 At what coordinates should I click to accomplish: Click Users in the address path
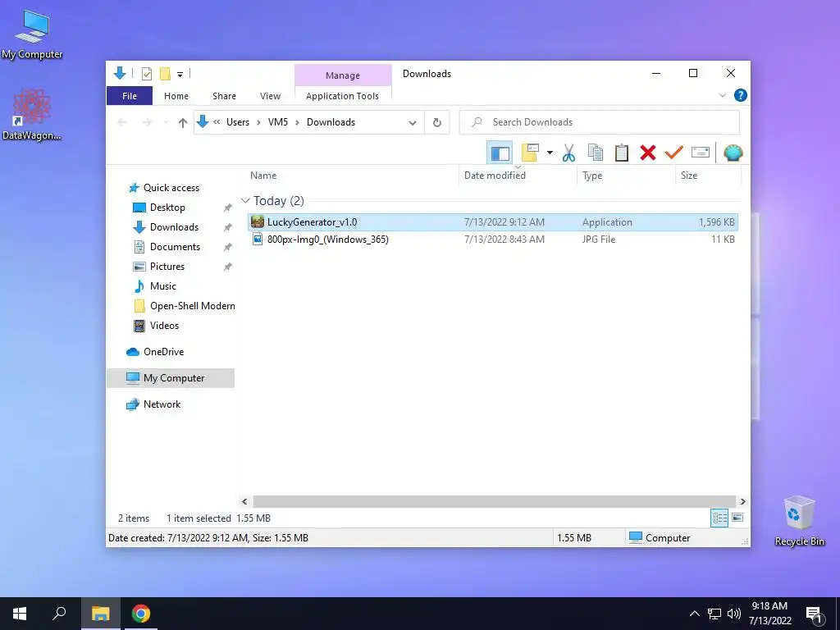pyautogui.click(x=238, y=122)
